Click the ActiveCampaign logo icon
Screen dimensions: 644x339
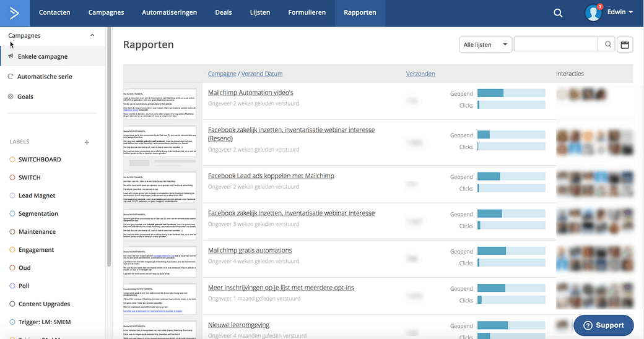click(15, 12)
